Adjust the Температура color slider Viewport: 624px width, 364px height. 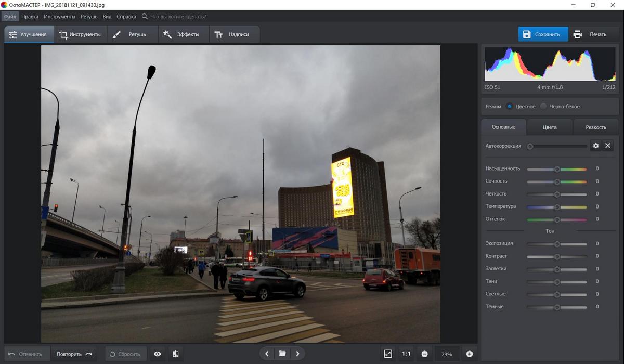(x=557, y=206)
